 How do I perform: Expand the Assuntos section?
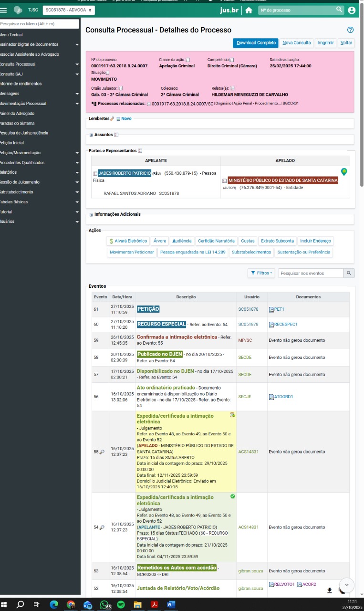91,135
